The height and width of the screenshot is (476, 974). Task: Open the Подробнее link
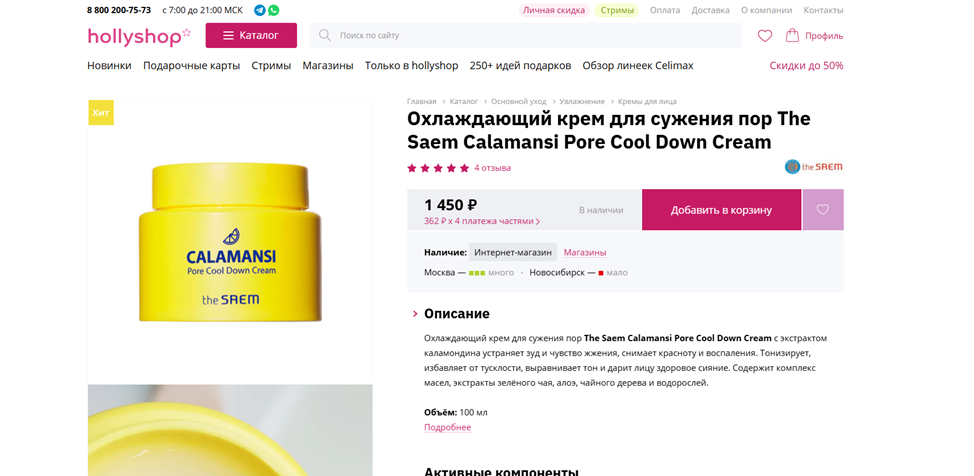tap(447, 428)
